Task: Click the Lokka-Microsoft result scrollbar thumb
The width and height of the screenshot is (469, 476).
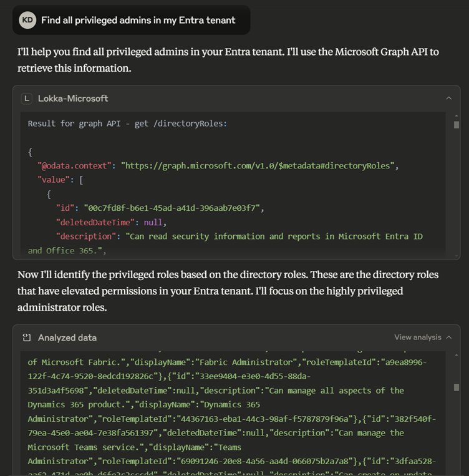Action: 457,125
